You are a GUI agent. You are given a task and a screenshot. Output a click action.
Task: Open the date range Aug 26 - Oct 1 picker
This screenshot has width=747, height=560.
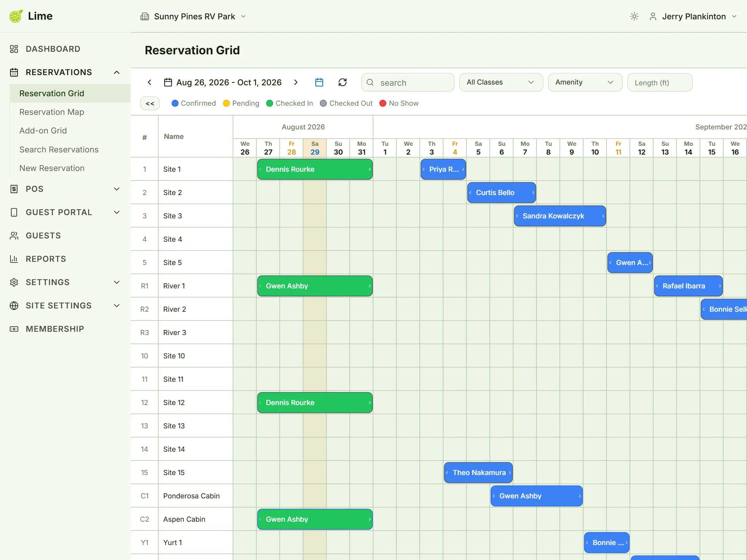[x=223, y=82]
